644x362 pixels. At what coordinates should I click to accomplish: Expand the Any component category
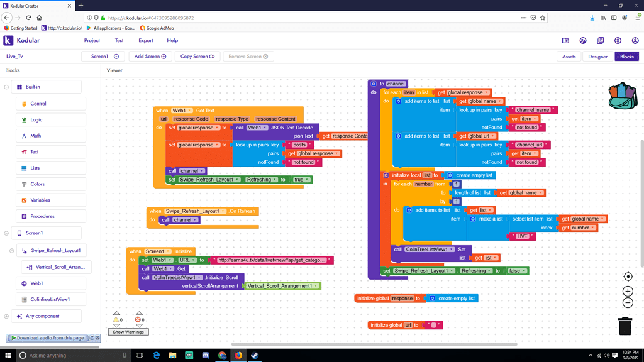[x=6, y=316]
